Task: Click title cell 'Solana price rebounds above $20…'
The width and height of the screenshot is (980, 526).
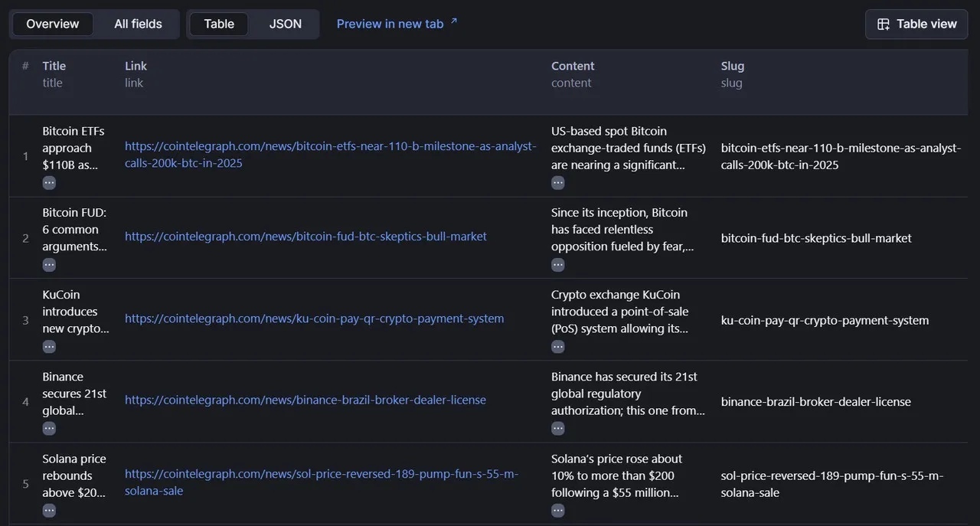Action: point(75,475)
